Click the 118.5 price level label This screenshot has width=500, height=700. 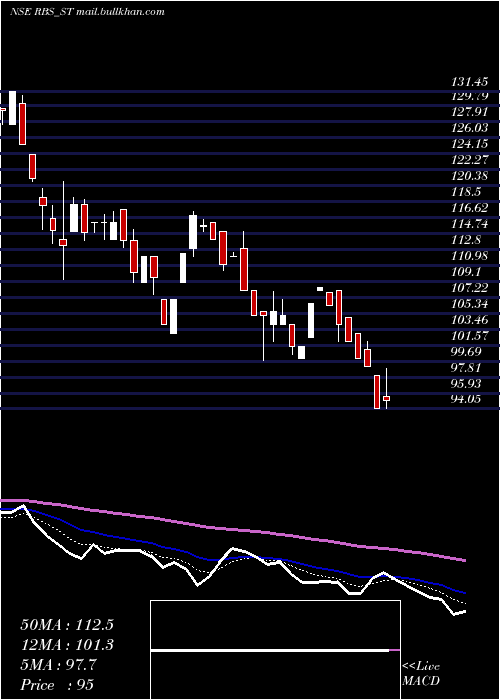click(x=467, y=192)
